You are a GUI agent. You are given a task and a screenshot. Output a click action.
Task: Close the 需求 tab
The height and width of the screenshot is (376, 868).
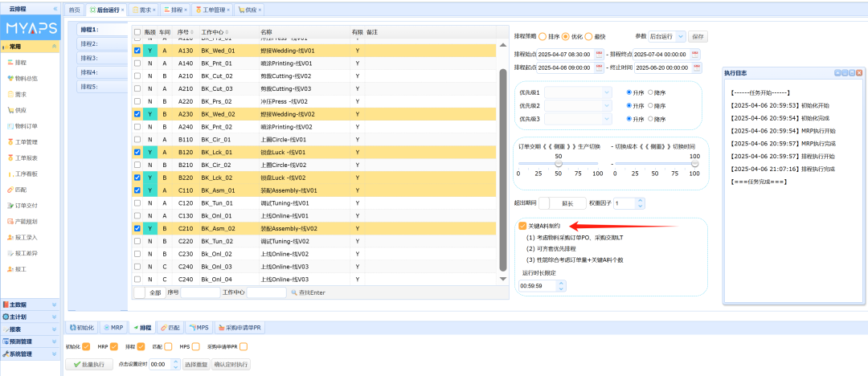click(154, 10)
